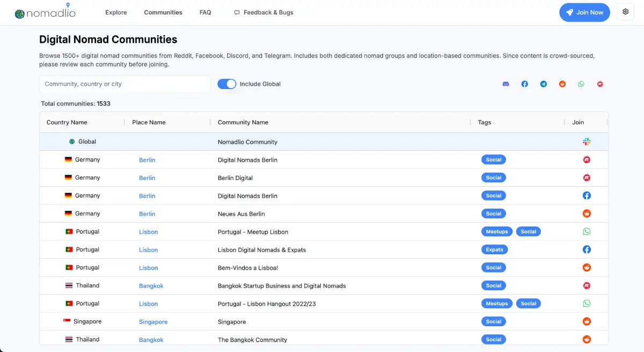Click Meetups tag on Lisbon Hangout 2022/23 row
This screenshot has width=644, height=352.
[497, 304]
